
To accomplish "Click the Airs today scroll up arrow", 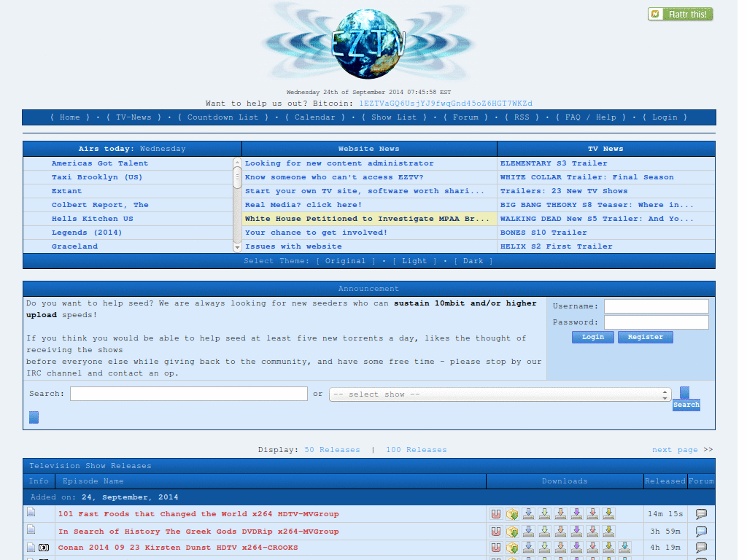I will click(237, 163).
